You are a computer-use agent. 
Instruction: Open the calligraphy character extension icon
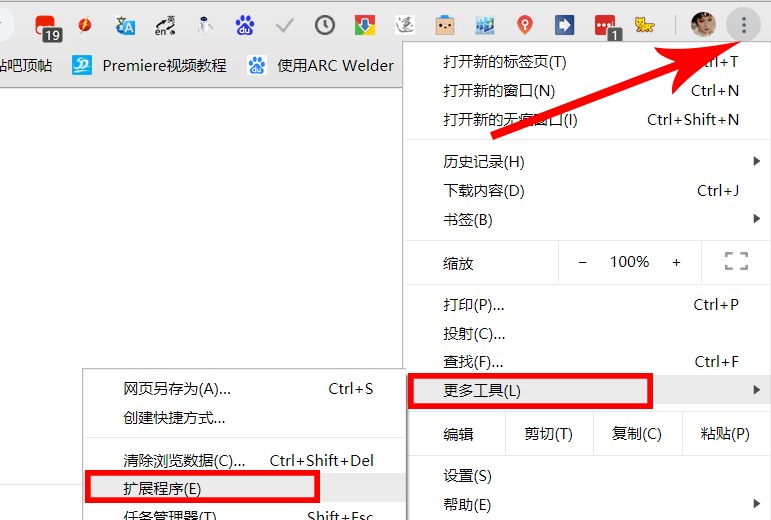click(405, 25)
